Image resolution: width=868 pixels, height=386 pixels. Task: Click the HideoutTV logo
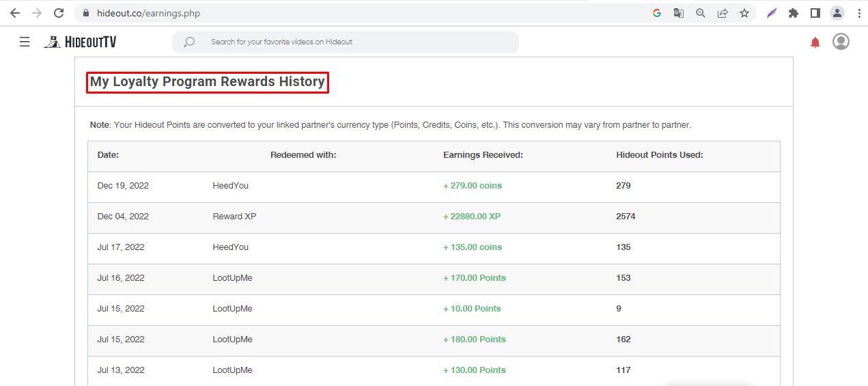click(x=80, y=42)
